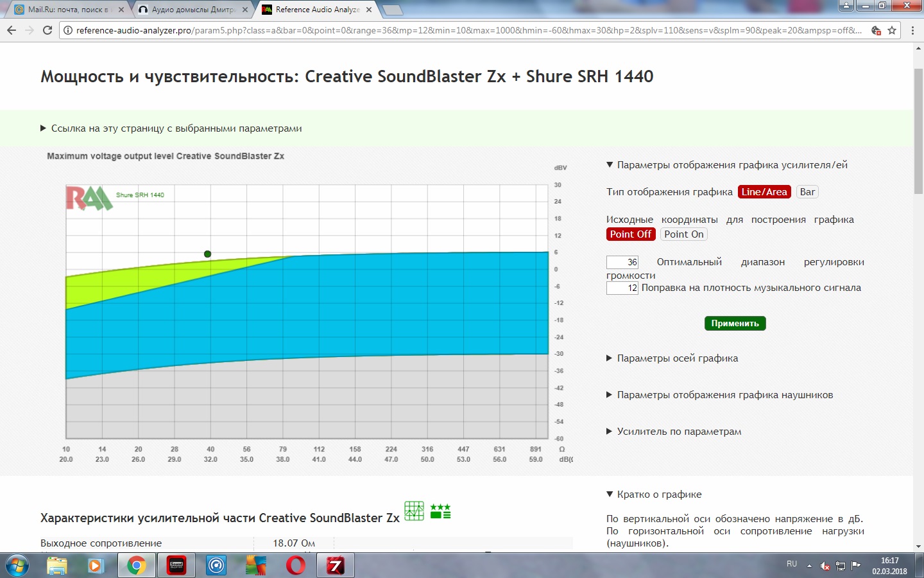The height and width of the screenshot is (578, 924).
Task: Click the green Shure SRH 1440 point on graph
Action: (x=207, y=254)
